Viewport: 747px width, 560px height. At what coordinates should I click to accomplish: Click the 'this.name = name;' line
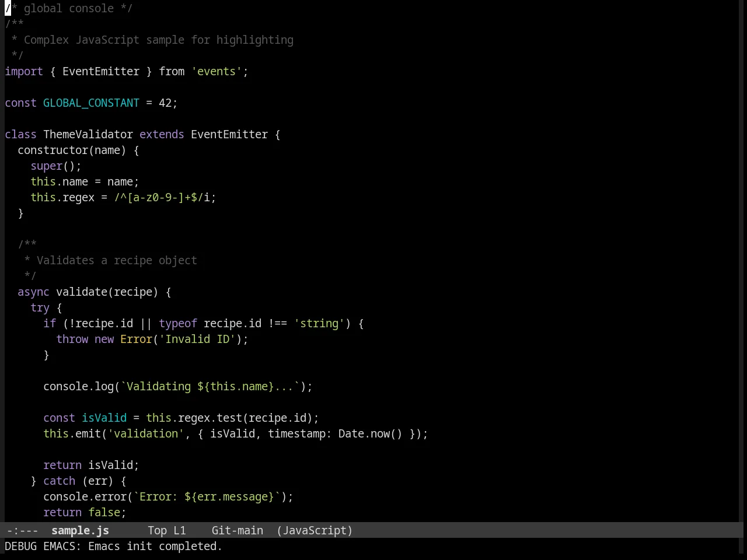85,181
